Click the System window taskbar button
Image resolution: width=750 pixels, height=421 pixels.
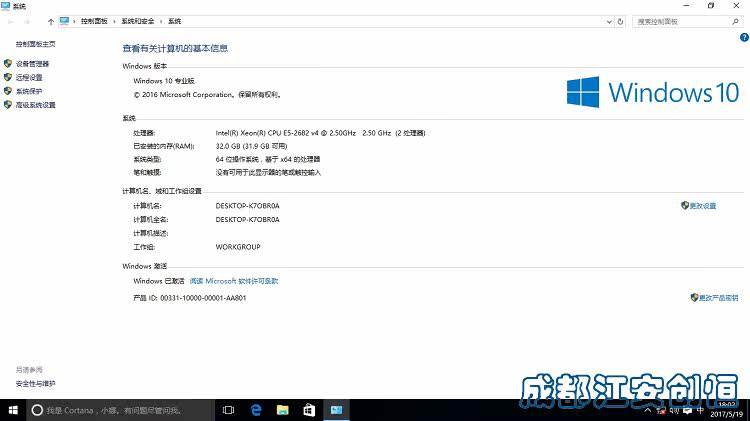point(336,410)
